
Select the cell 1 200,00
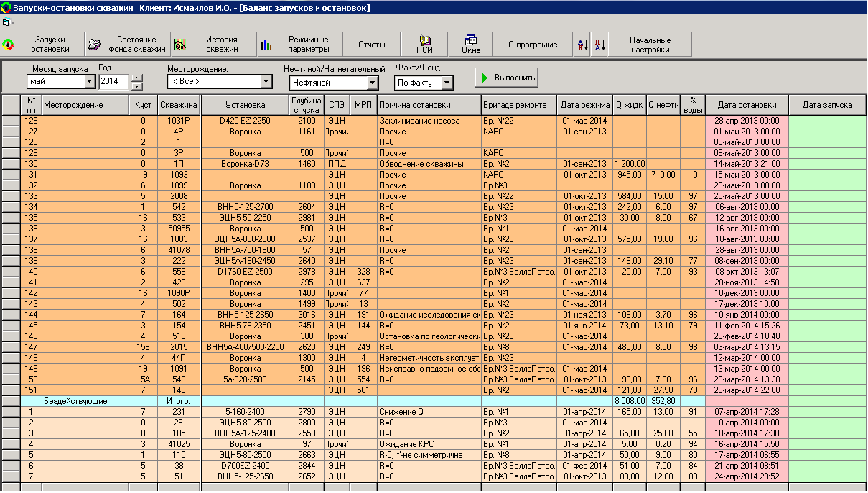[x=629, y=164]
